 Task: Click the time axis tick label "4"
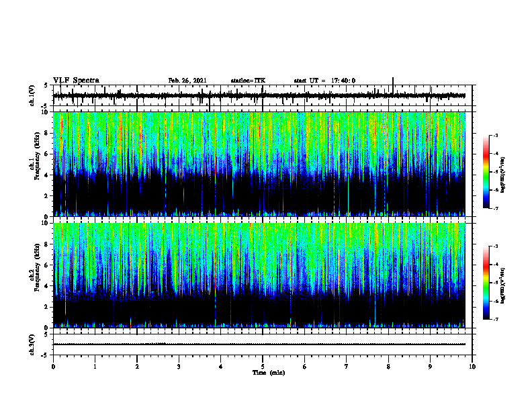tap(221, 367)
